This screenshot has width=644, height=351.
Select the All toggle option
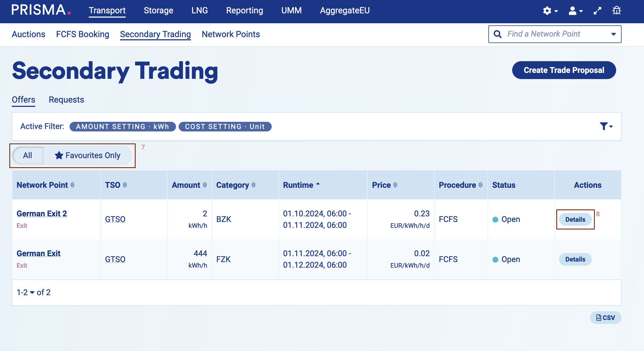pyautogui.click(x=28, y=155)
